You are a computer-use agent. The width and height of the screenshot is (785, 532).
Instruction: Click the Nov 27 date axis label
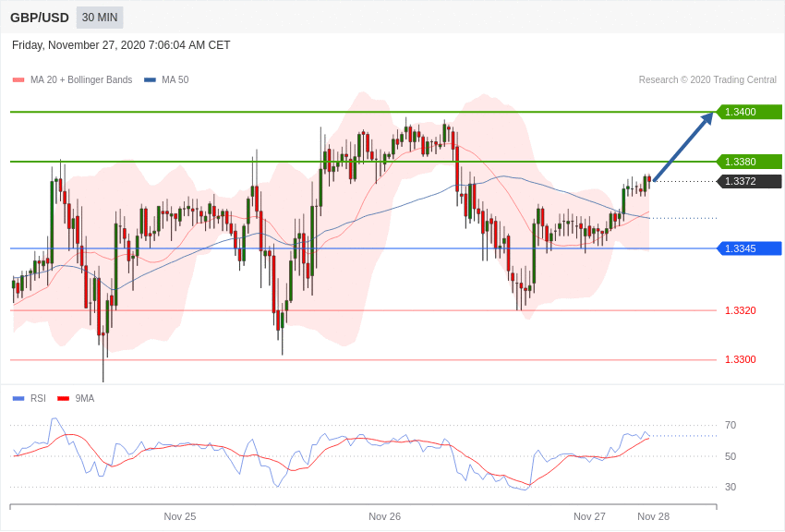coord(589,516)
